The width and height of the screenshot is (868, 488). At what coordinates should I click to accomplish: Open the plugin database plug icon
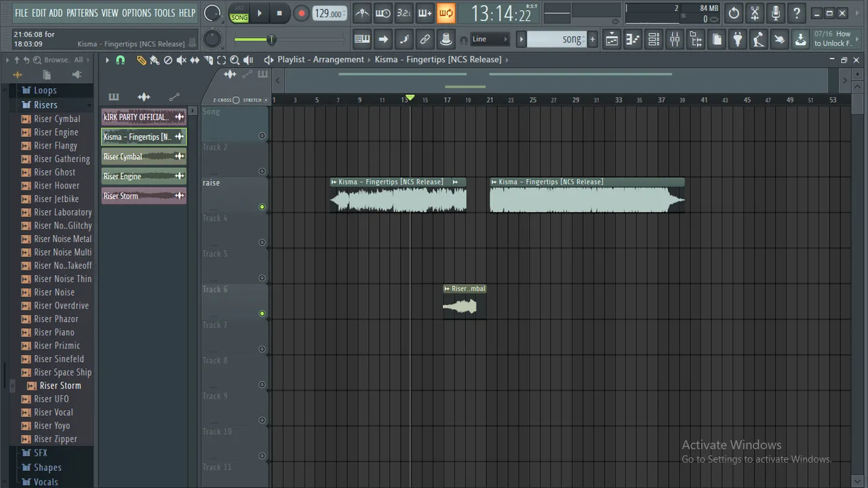point(738,39)
